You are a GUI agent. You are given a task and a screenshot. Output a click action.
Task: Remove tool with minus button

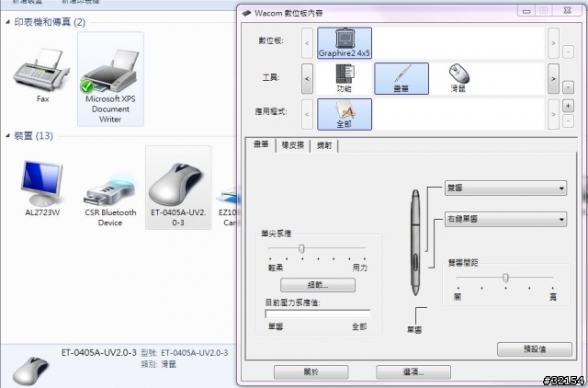tap(568, 87)
